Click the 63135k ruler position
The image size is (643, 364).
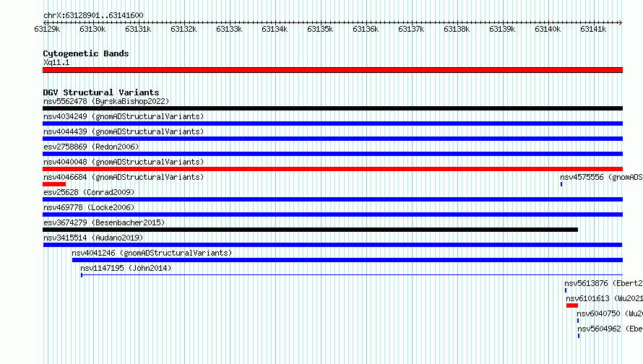[320, 29]
